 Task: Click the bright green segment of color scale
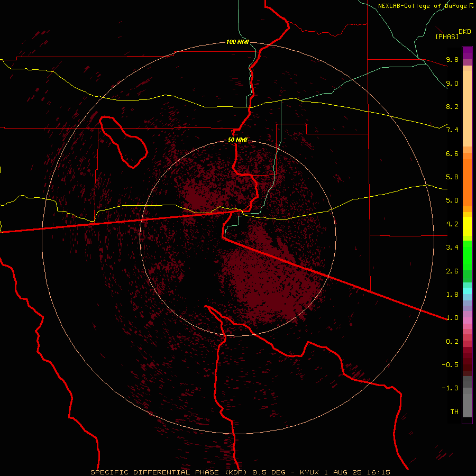tap(467, 255)
